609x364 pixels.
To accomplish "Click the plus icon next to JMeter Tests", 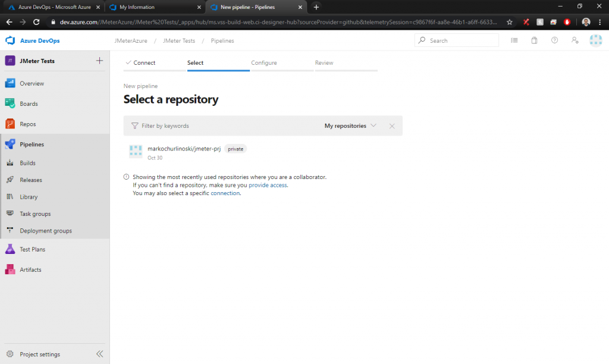I will tap(99, 61).
